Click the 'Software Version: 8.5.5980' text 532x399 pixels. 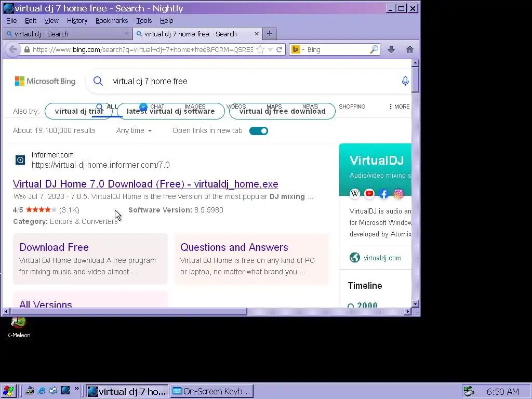[176, 210]
